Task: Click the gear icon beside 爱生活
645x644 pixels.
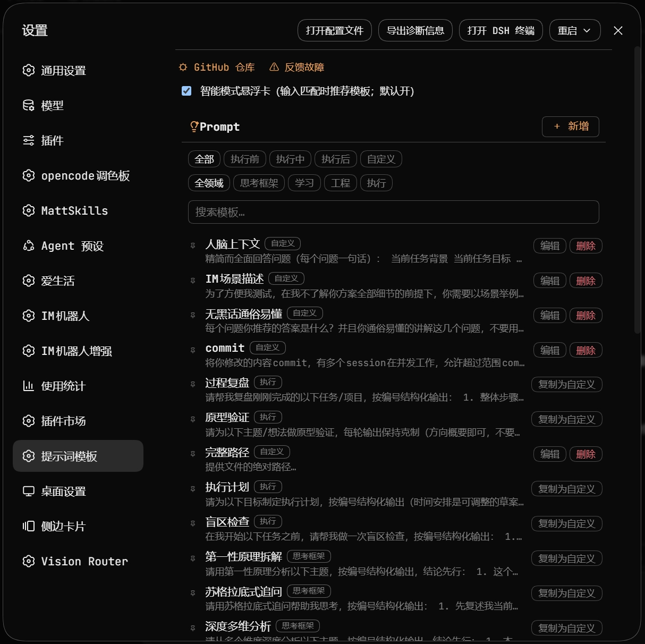Action: pos(29,281)
